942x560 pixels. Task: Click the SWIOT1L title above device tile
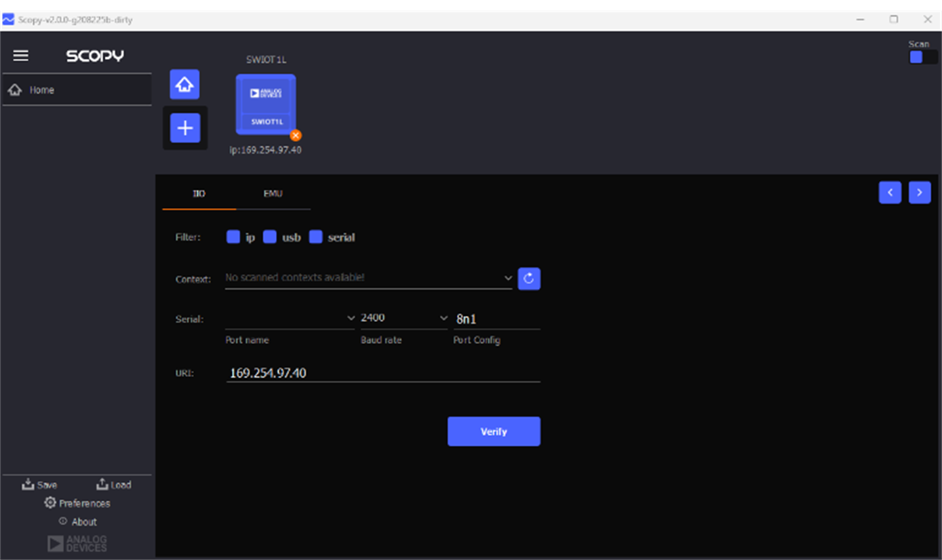[x=266, y=60]
